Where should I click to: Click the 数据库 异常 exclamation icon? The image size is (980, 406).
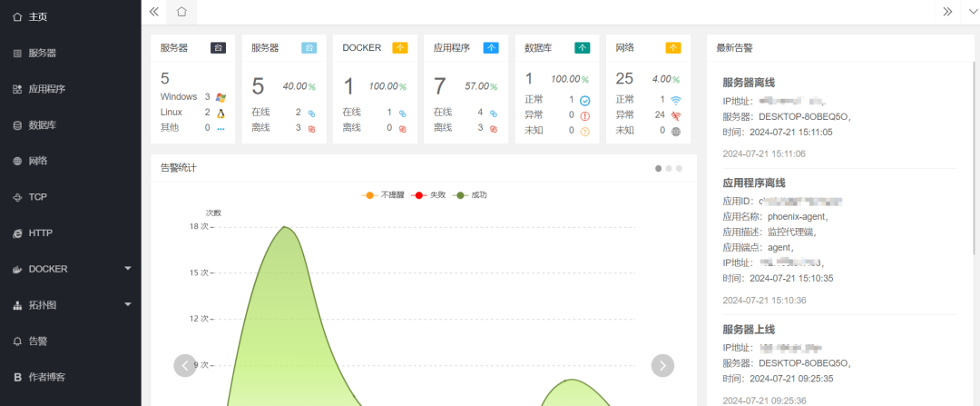click(585, 115)
